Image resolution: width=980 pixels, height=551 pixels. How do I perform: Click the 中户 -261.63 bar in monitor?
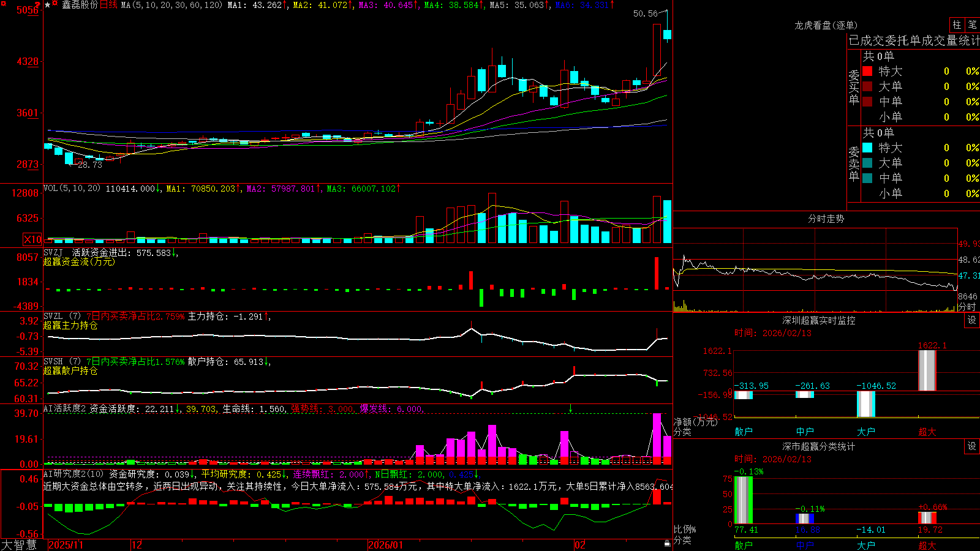tap(805, 394)
